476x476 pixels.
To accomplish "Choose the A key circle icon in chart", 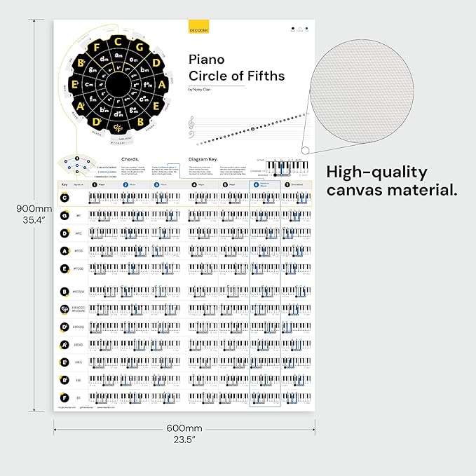I will coord(64,250).
